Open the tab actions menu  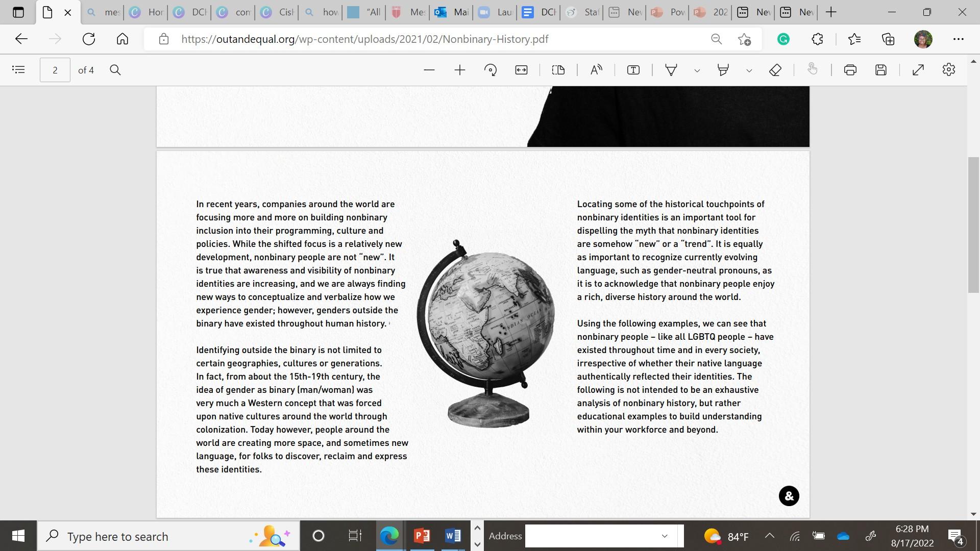coord(18,12)
